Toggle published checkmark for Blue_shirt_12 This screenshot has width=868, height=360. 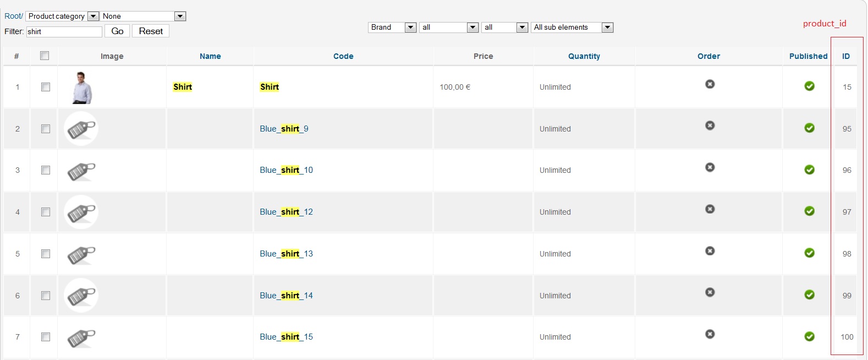810,211
